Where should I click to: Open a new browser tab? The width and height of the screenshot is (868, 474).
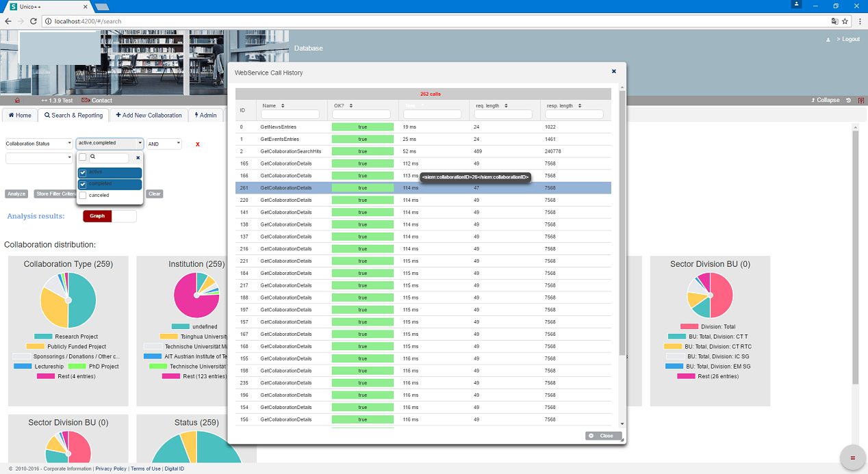(102, 6)
